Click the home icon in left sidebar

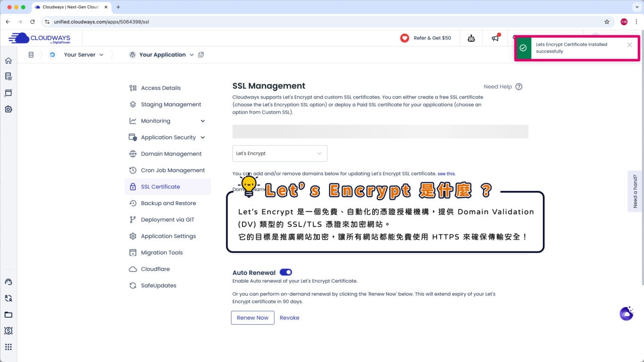click(8, 60)
